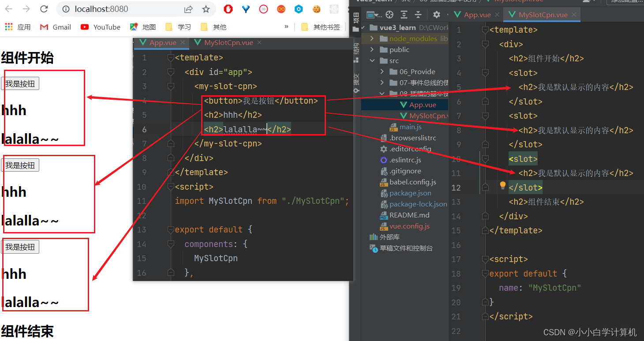Fold the <my-slot-cpn> block on line 3
644x341 pixels.
click(x=171, y=86)
